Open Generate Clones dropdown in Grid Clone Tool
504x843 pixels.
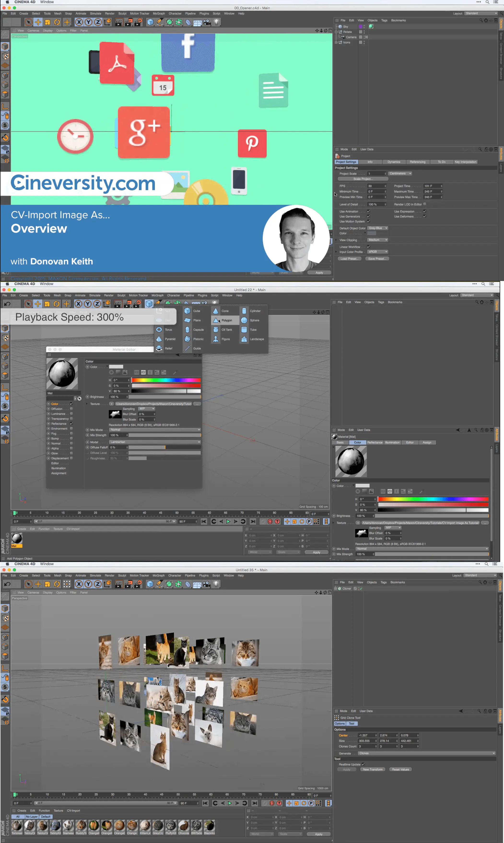click(x=427, y=753)
